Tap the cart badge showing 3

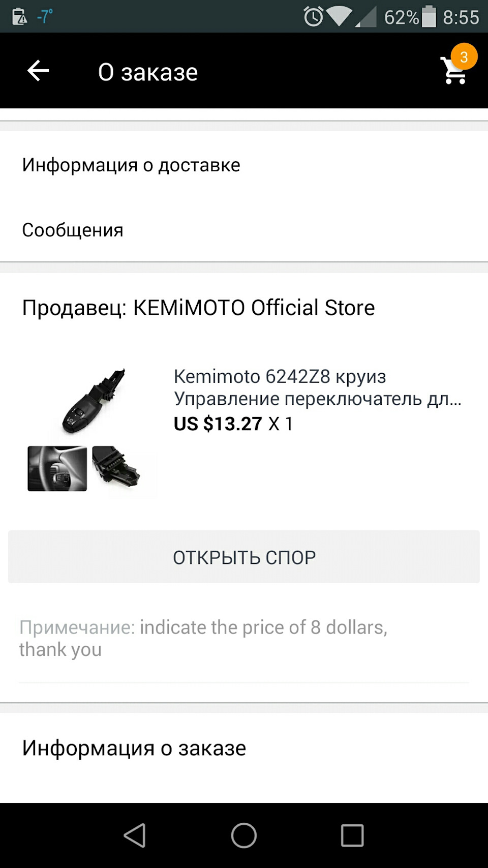point(464,56)
